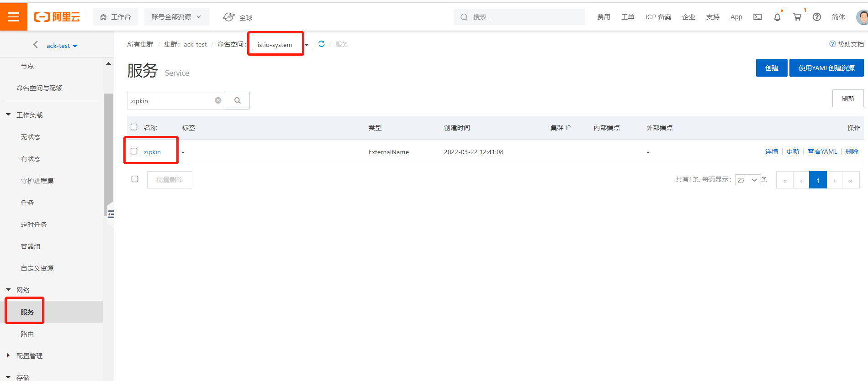Click View YAML for zipkin
868x381 pixels.
pos(822,151)
